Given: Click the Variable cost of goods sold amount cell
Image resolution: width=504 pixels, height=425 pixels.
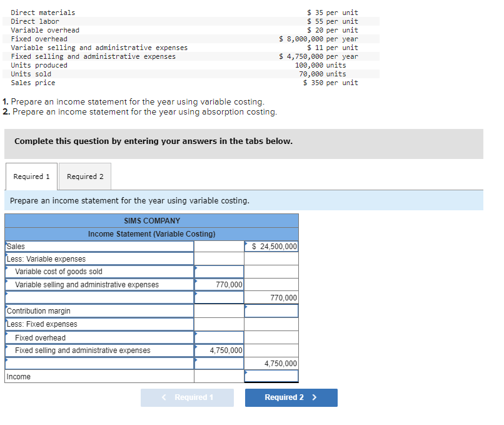Looking at the screenshot, I should coord(219,272).
